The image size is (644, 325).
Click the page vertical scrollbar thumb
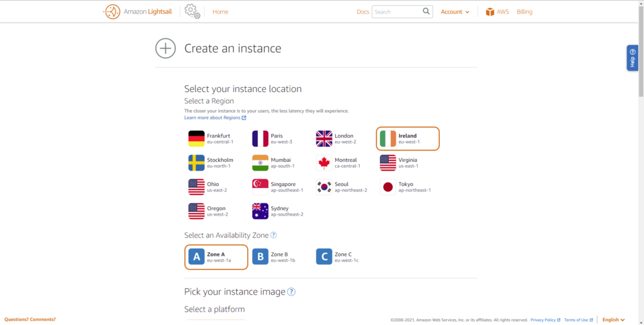[x=641, y=51]
